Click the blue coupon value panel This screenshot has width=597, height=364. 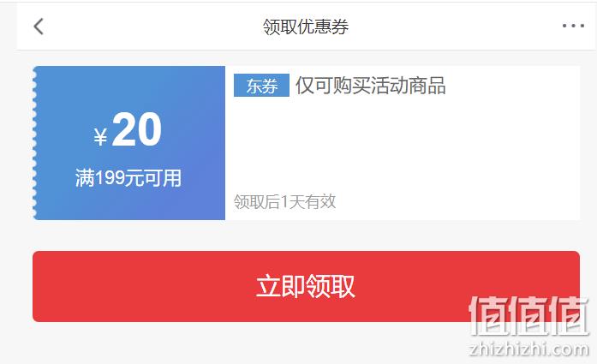tap(129, 143)
